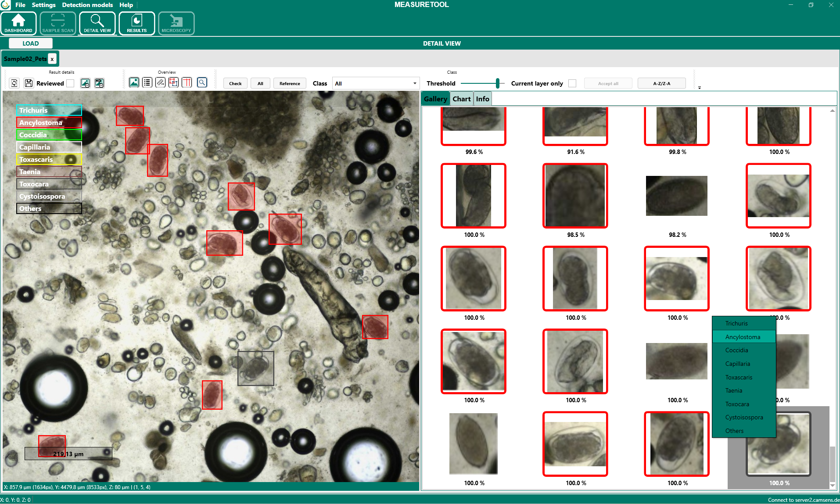Toggle the Trichuris class in legend
The image size is (840, 504).
pyautogui.click(x=49, y=110)
